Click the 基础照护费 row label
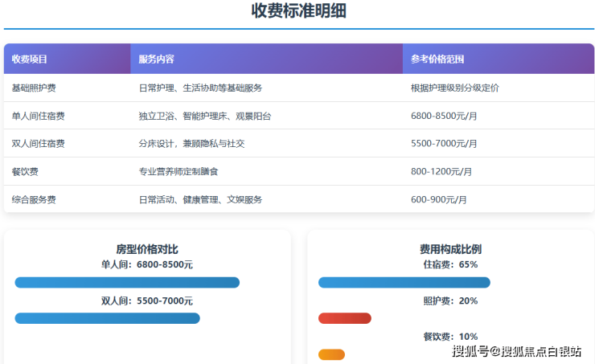This screenshot has width=595, height=364. (x=34, y=88)
